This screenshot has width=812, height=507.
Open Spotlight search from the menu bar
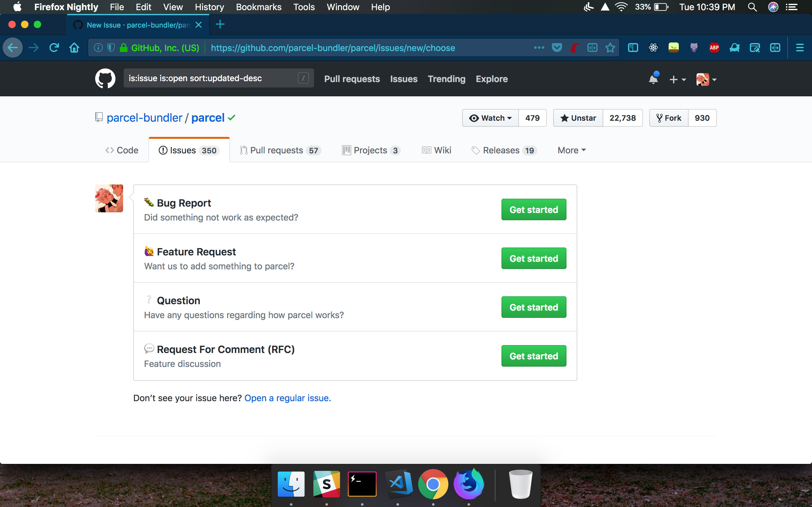pyautogui.click(x=752, y=7)
